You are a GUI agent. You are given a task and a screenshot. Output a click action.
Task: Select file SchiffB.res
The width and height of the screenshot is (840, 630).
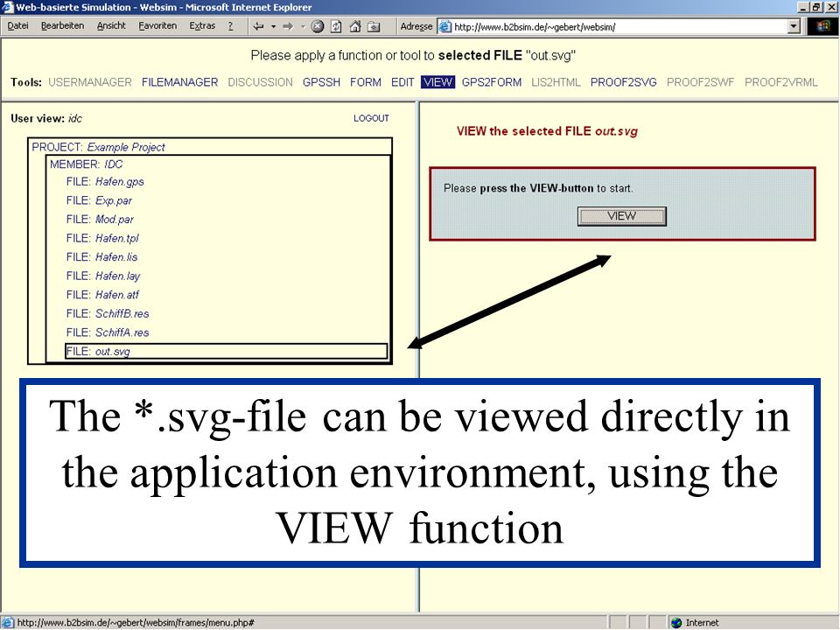point(108,314)
